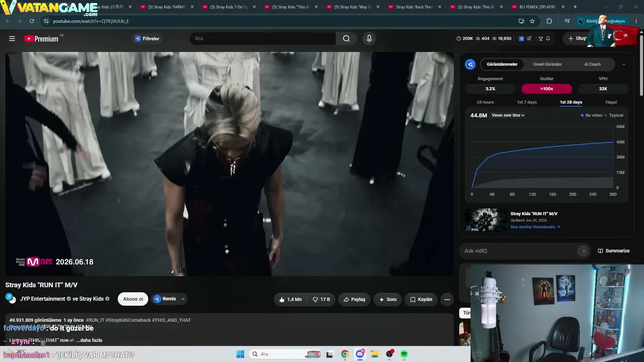Screen dimensions: 644x362
Task: Switch to the Stray Kids 'Back Then' tab
Action: click(414, 7)
